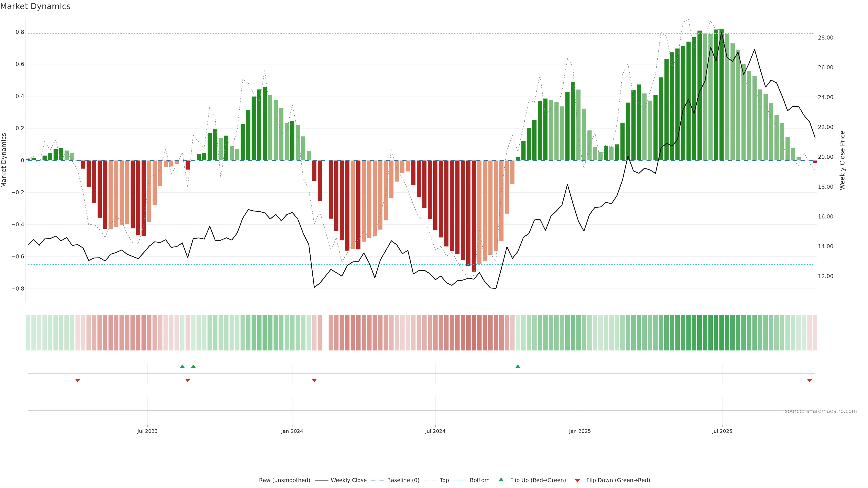The height and width of the screenshot is (488, 868).
Task: Click the leftmost green flip-up marker on timeline
Action: 182,366
